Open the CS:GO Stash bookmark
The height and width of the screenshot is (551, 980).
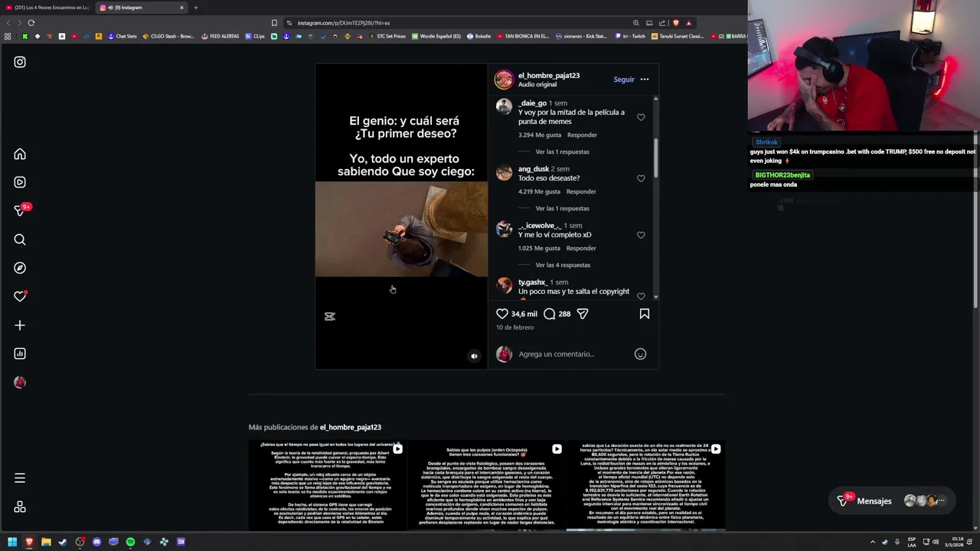point(168,36)
